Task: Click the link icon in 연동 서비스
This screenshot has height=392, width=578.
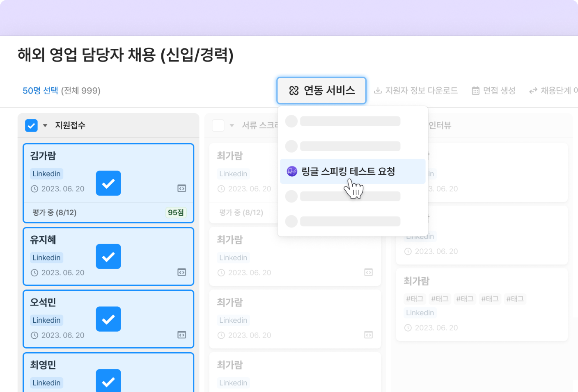Action: 294,91
